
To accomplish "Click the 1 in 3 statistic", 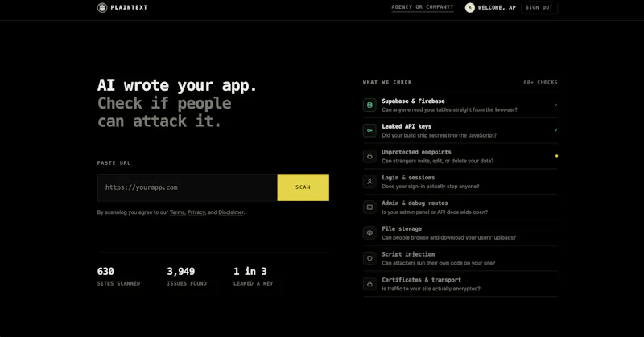I will 250,271.
